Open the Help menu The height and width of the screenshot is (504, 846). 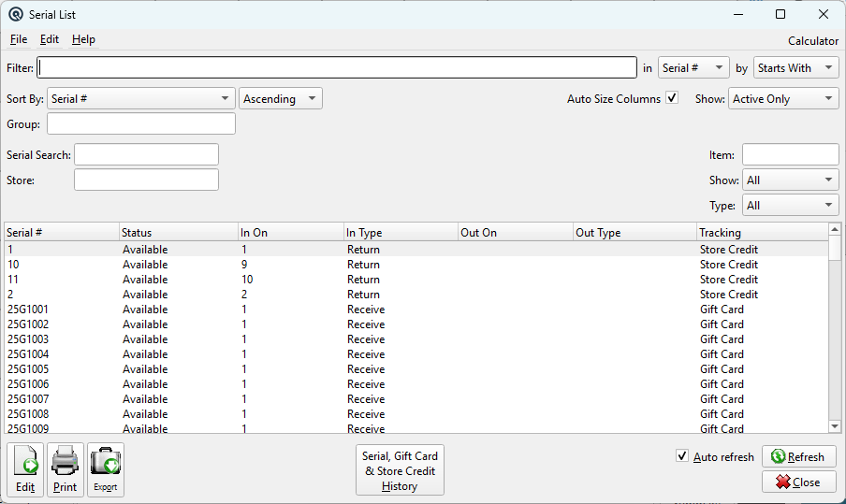[83, 39]
